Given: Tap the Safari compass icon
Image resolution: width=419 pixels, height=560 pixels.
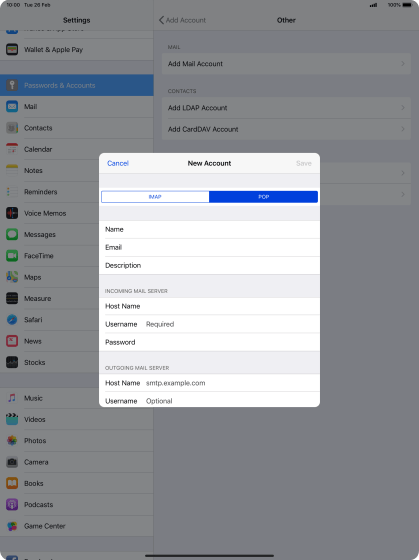Looking at the screenshot, I should 12,320.
